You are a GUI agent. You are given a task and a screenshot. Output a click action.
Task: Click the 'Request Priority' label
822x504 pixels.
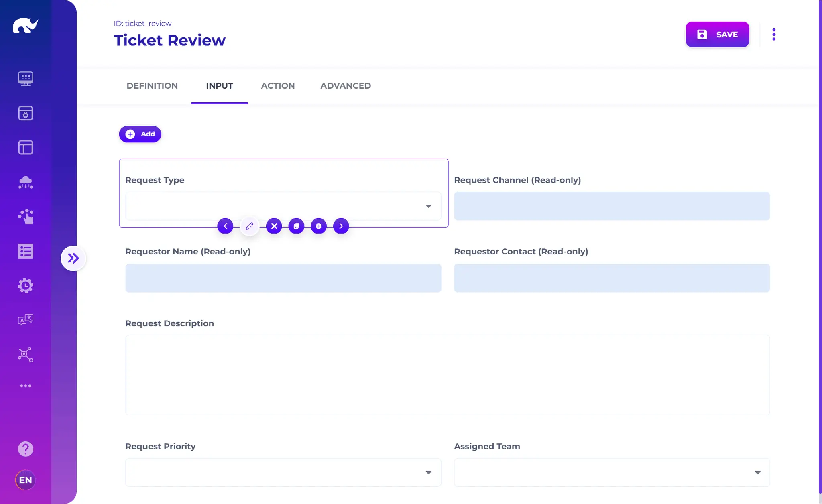[x=160, y=447]
